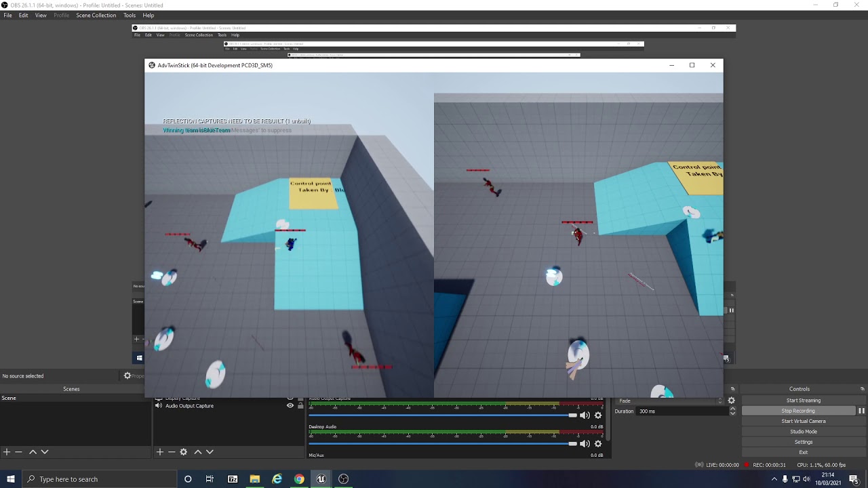
Task: Show hidden system tray icons
Action: (x=774, y=479)
